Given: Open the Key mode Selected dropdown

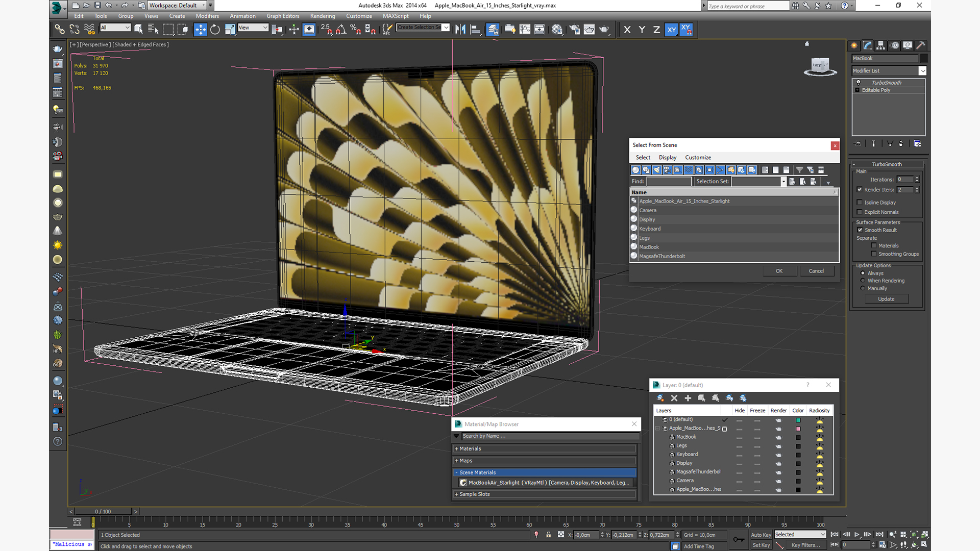Looking at the screenshot, I should (800, 535).
